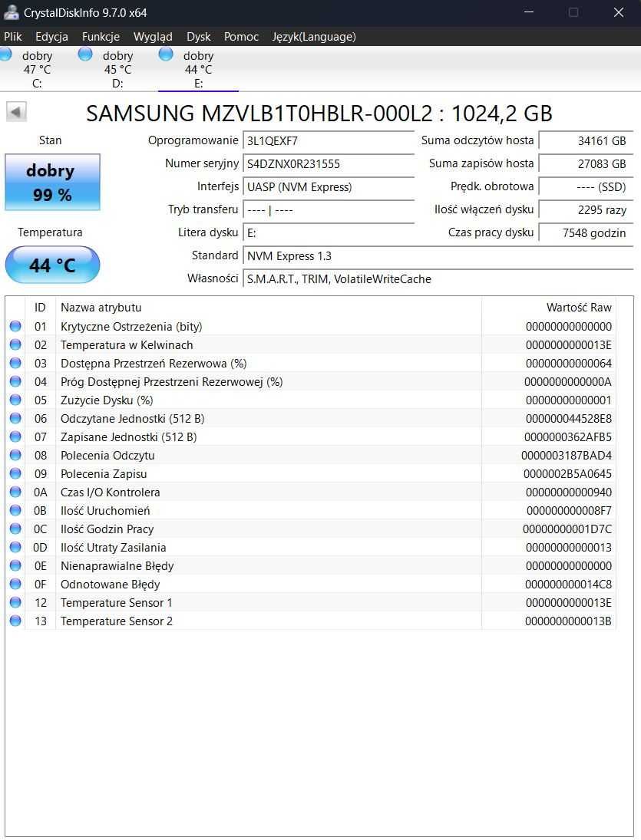Open the Język(Language) menu
Viewport: 641px width, 840px height.
pyautogui.click(x=314, y=36)
